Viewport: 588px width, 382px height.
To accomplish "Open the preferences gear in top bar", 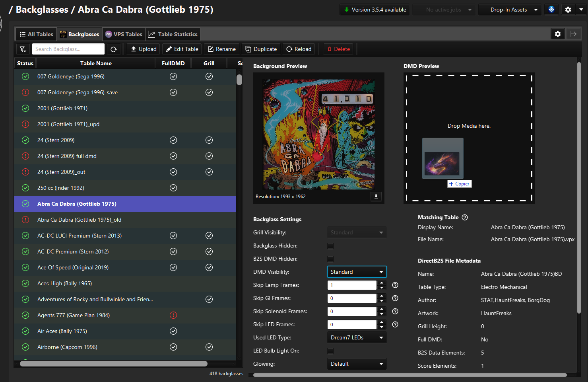I will click(568, 10).
